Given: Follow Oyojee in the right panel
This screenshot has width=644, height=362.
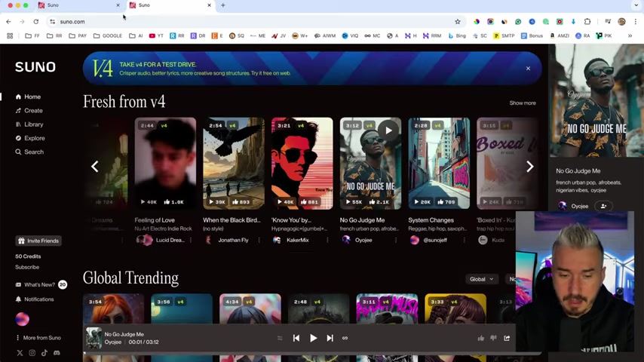Looking at the screenshot, I should click(603, 207).
